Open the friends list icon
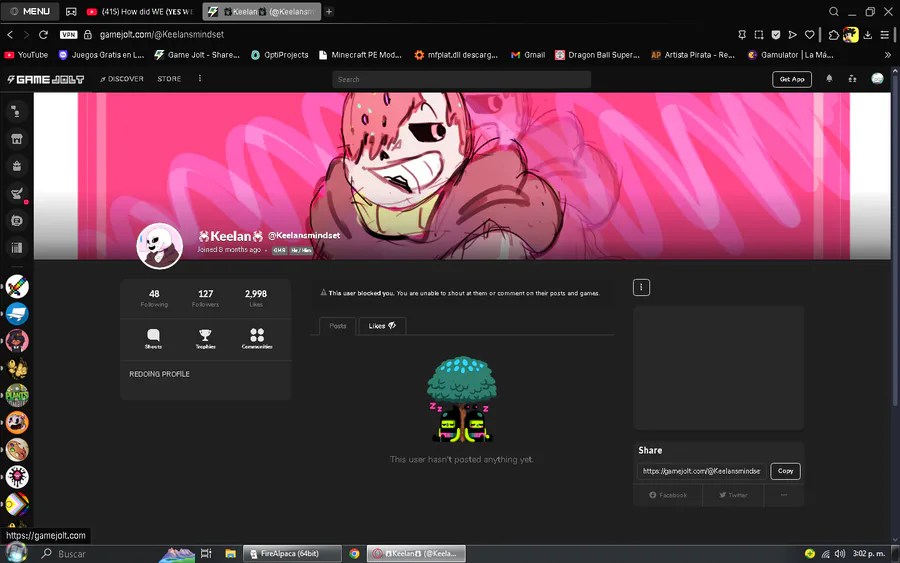The image size is (900, 563). (852, 79)
